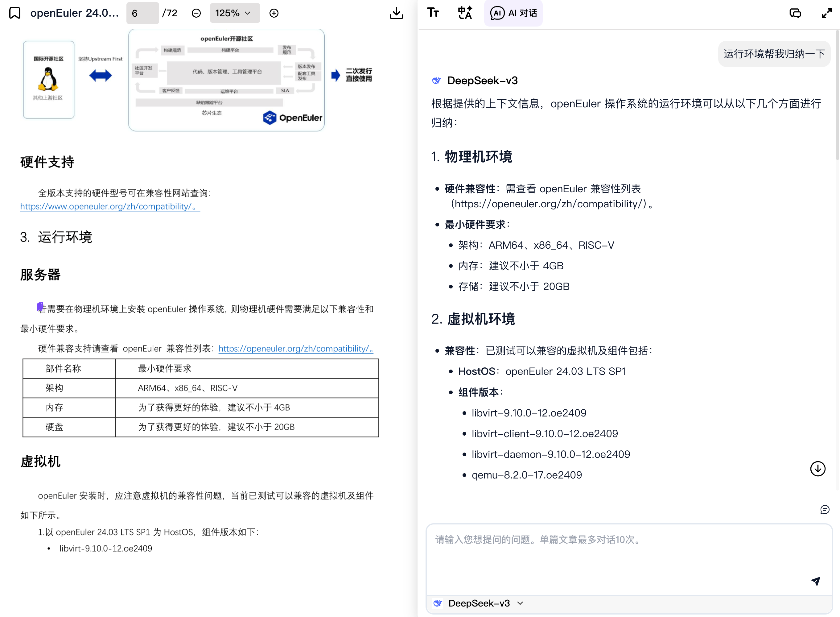The height and width of the screenshot is (617, 840).
Task: Click the document title openEuler 24.0...
Action: coord(74,13)
